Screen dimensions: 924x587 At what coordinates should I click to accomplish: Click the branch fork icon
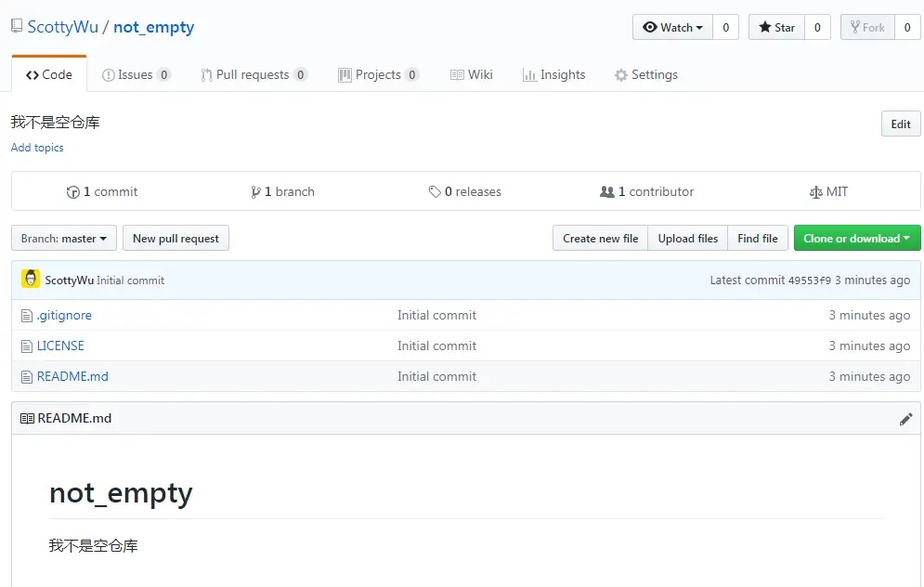[x=255, y=192]
